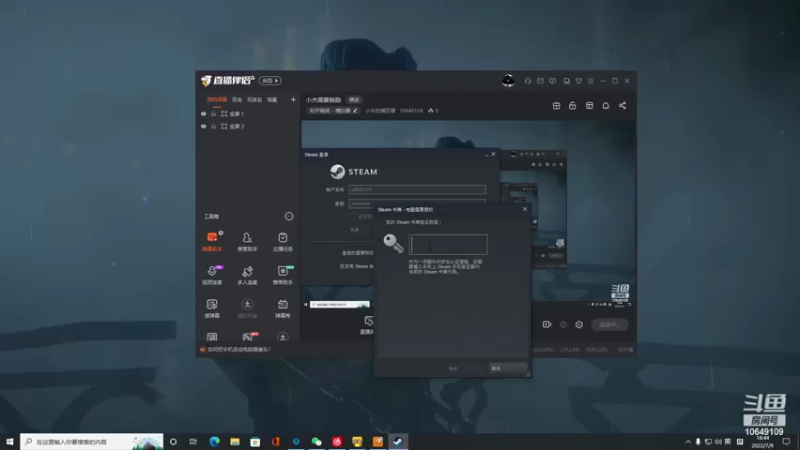Open the download tool in the middle of the third toolbox row

[x=247, y=308]
